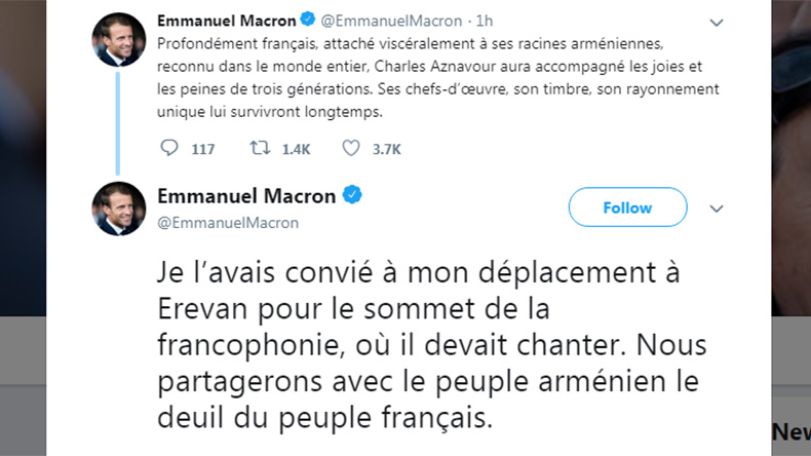The width and height of the screenshot is (811, 456).
Task: Click the bold Emmanuel Macron name in the main tweet
Action: click(x=247, y=196)
